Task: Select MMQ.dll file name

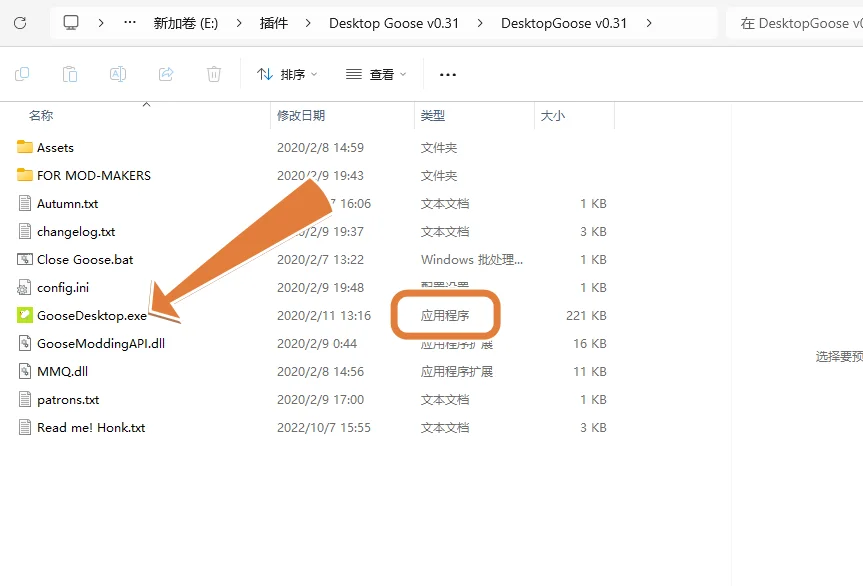Action: [x=62, y=372]
